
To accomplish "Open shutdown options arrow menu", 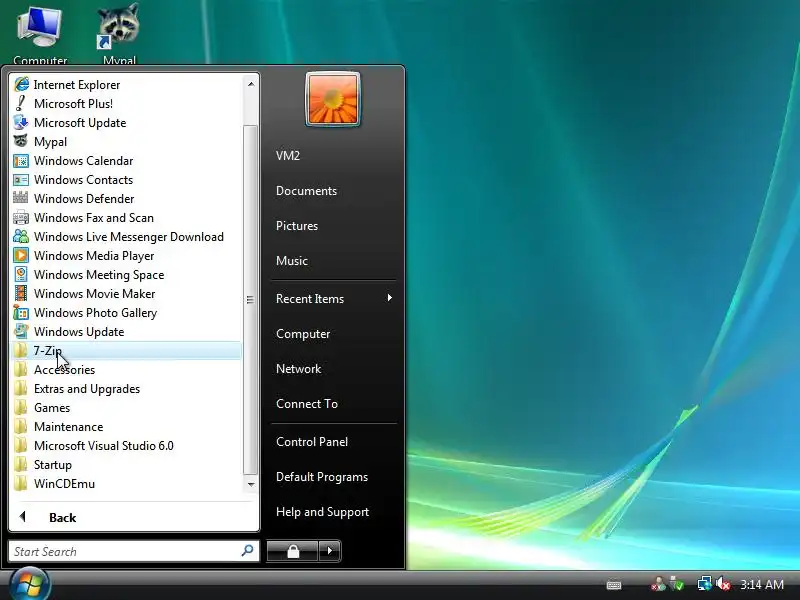I will [330, 551].
